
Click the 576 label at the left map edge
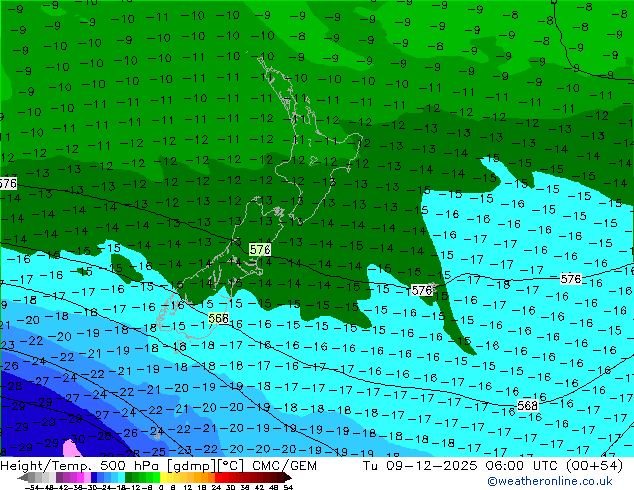point(8,184)
